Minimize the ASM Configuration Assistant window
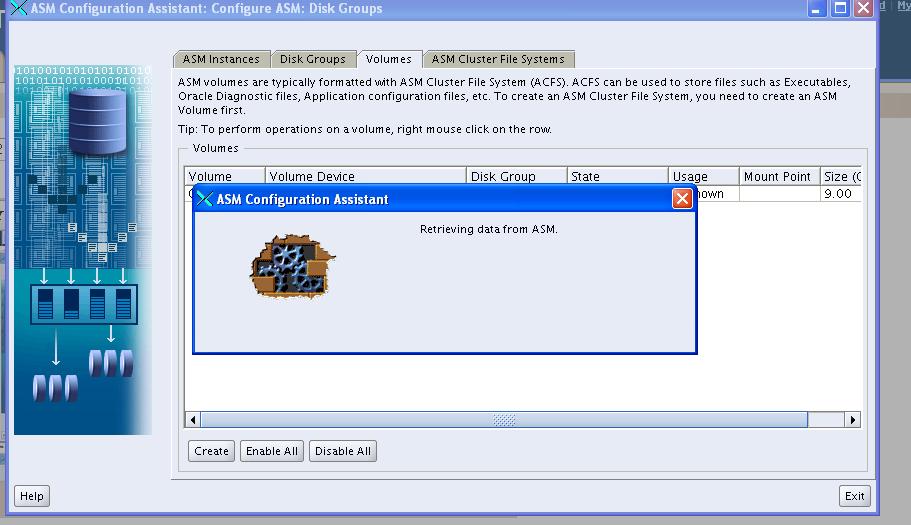The height and width of the screenshot is (525, 911). click(816, 9)
